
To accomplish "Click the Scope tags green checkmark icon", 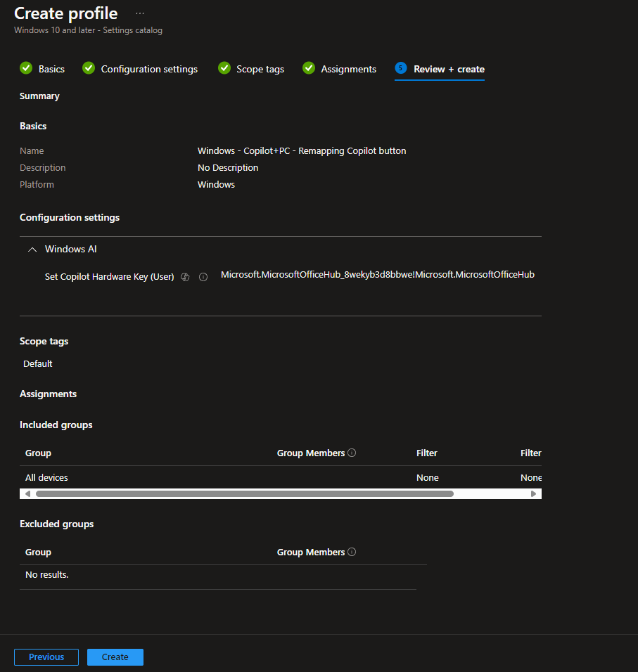I will [x=224, y=68].
